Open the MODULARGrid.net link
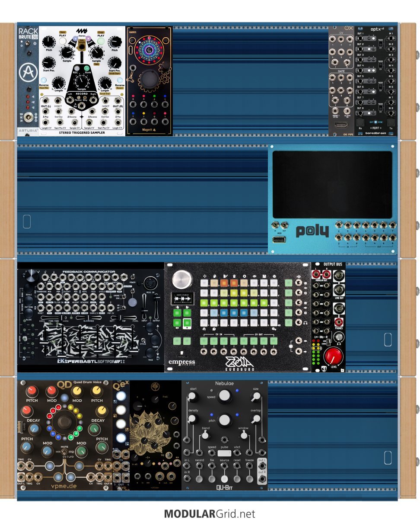The height and width of the screenshot is (523, 420). [x=210, y=513]
